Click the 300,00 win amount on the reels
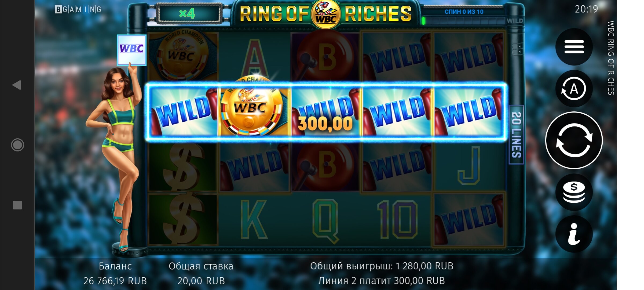This screenshot has height=290, width=644. pyautogui.click(x=325, y=124)
